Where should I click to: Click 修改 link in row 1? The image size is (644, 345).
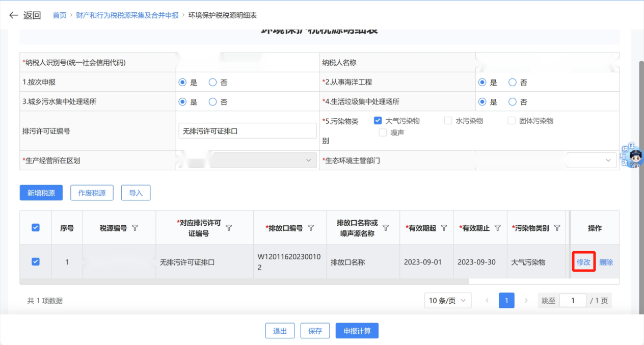pyautogui.click(x=583, y=262)
